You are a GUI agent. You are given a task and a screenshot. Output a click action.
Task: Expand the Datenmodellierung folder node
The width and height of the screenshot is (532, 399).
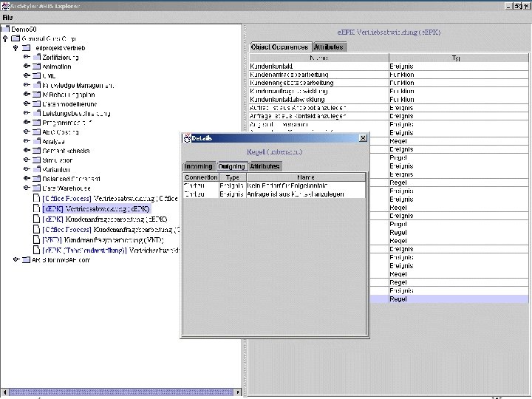27,103
